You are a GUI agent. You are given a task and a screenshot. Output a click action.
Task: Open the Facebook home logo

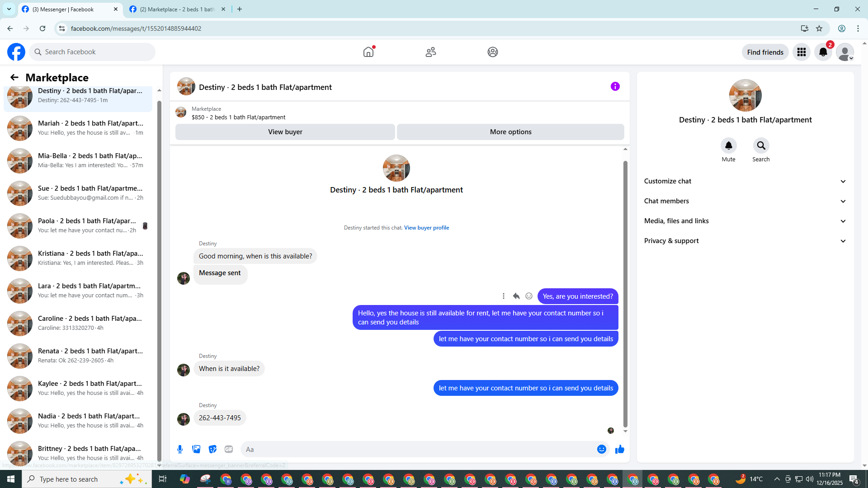tap(16, 52)
